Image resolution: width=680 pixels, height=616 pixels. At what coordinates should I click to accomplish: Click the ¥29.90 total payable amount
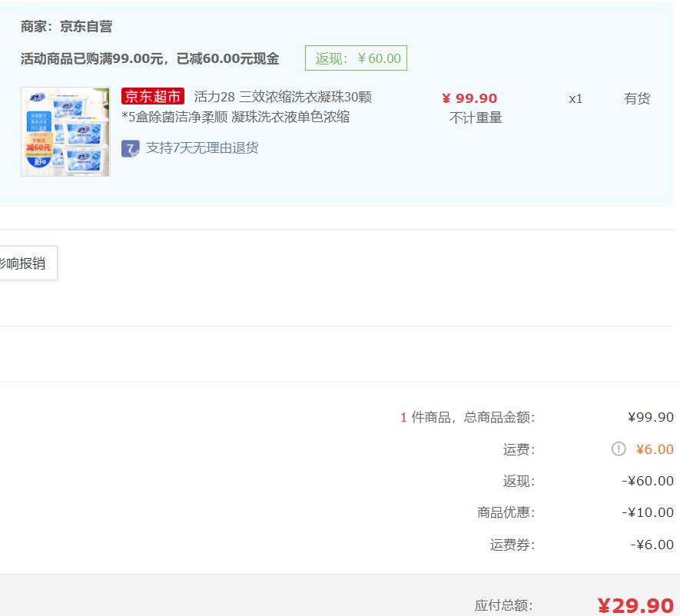click(x=635, y=605)
